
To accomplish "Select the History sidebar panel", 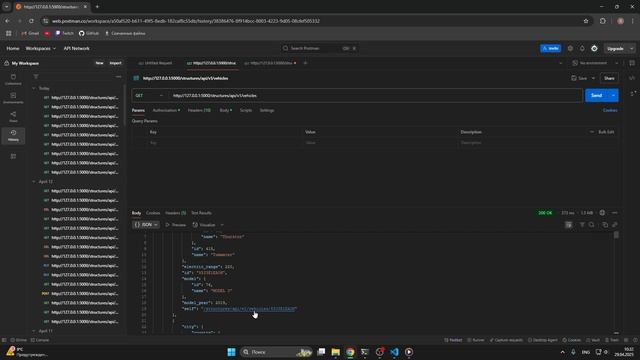I will point(13,136).
